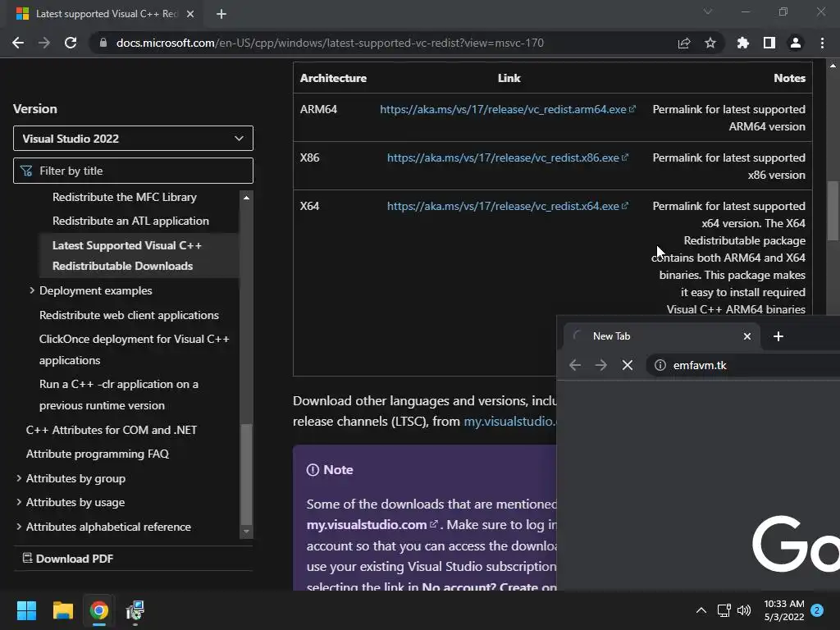Image resolution: width=840 pixels, height=630 pixels.
Task: Click the my.visualstudio.com link in the Download other languages paragraph
Action: [x=509, y=421]
